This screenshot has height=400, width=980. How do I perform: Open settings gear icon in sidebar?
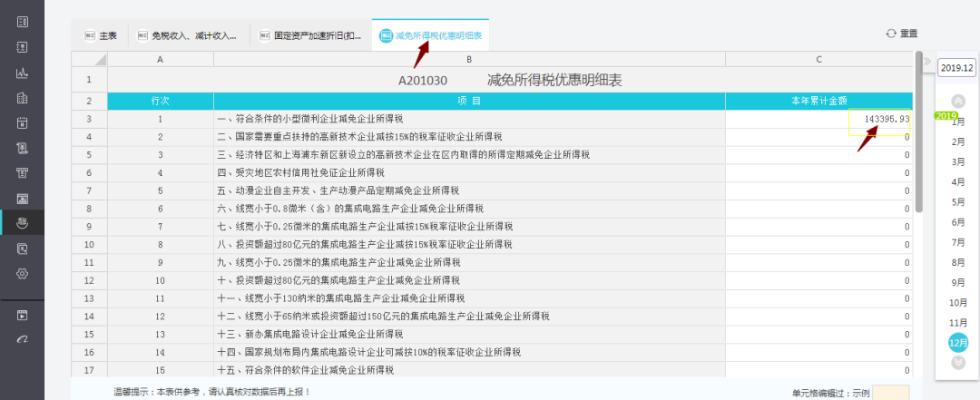coord(23,273)
